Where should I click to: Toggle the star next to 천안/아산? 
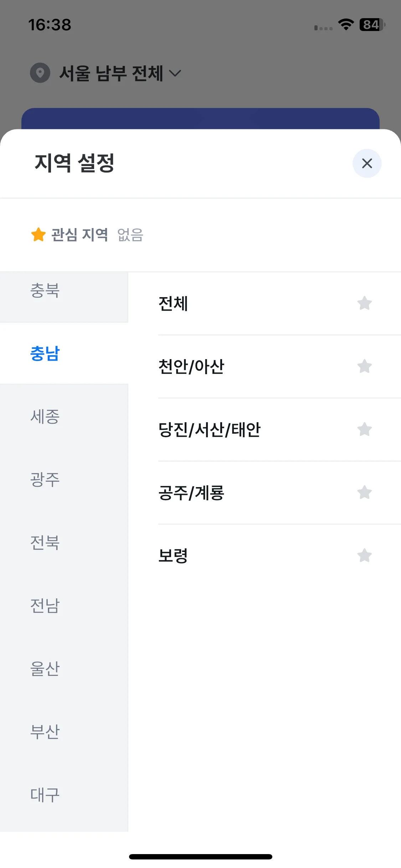[x=364, y=366]
